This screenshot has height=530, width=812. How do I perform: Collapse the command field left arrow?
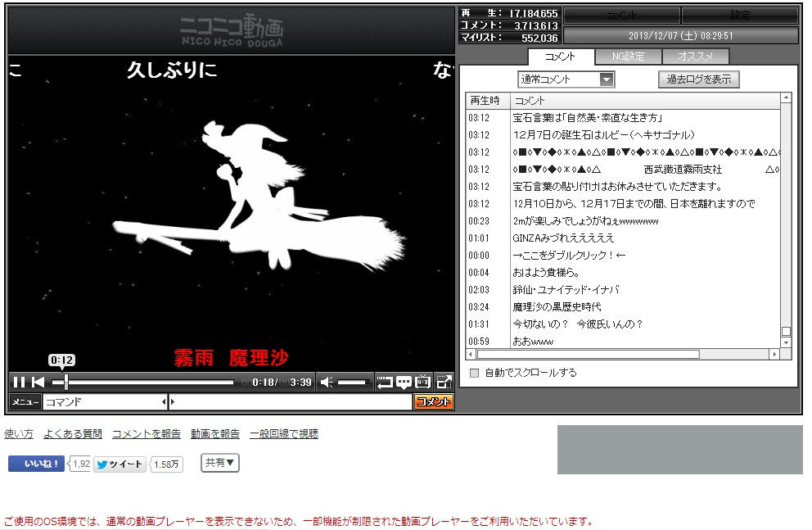(x=165, y=402)
